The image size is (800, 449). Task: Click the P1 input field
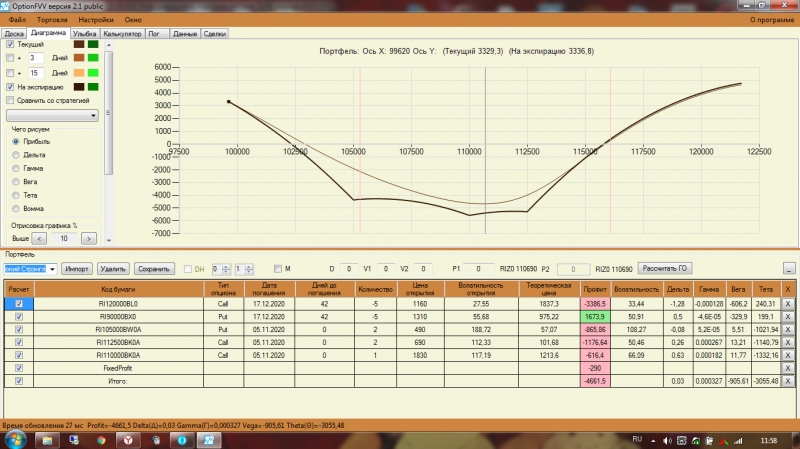[x=478, y=269]
